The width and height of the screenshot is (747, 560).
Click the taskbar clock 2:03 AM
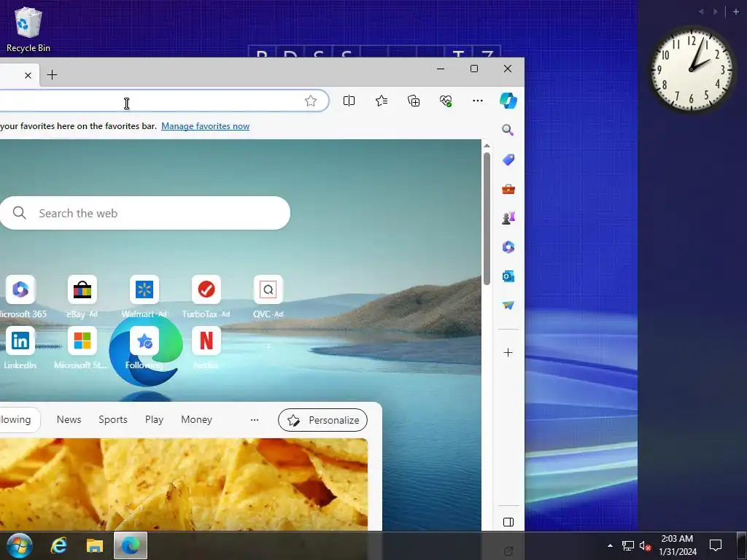(677, 545)
